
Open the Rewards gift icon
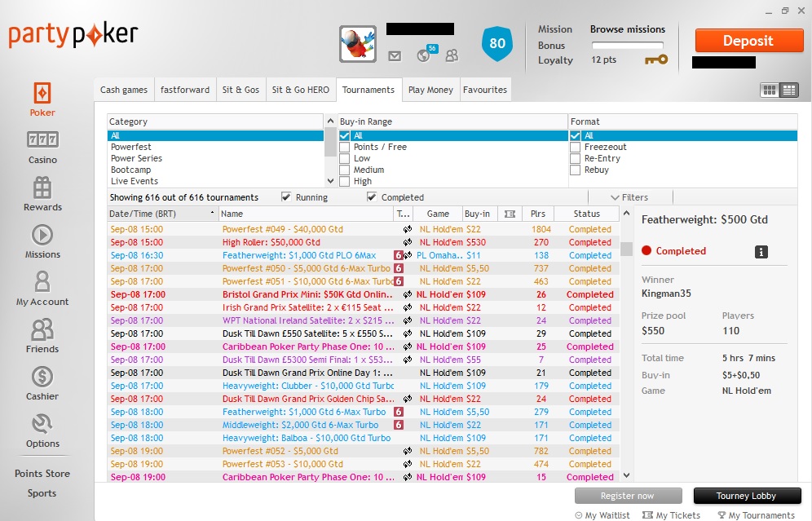[42, 188]
